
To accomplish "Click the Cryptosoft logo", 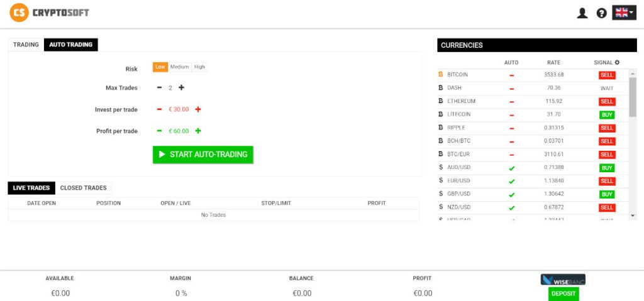I will click(50, 12).
